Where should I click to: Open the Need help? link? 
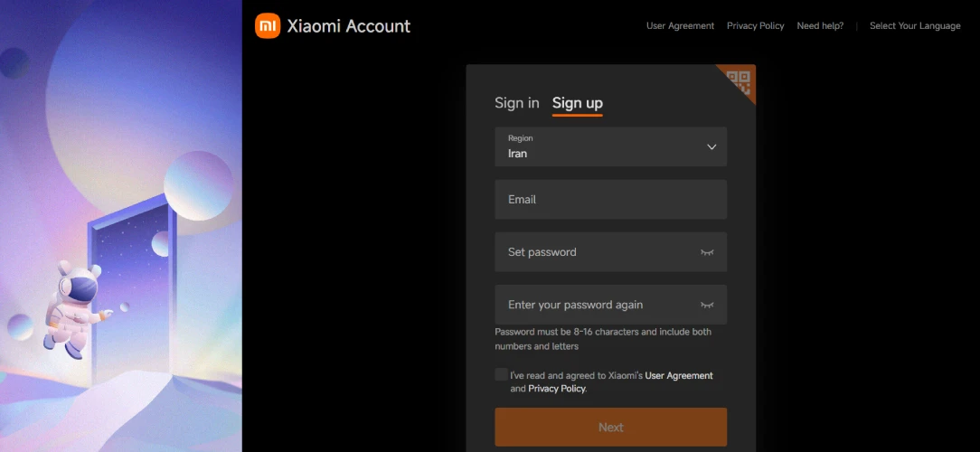click(x=820, y=26)
